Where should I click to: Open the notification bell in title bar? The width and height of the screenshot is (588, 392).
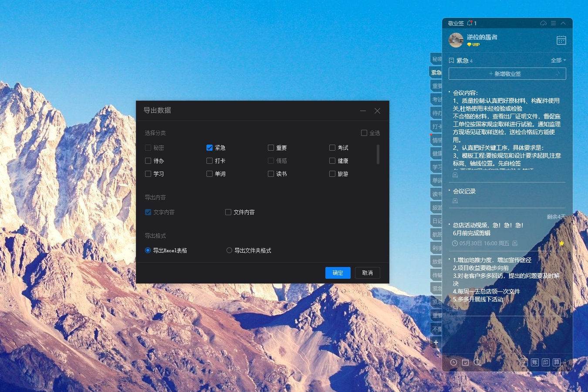tap(470, 23)
